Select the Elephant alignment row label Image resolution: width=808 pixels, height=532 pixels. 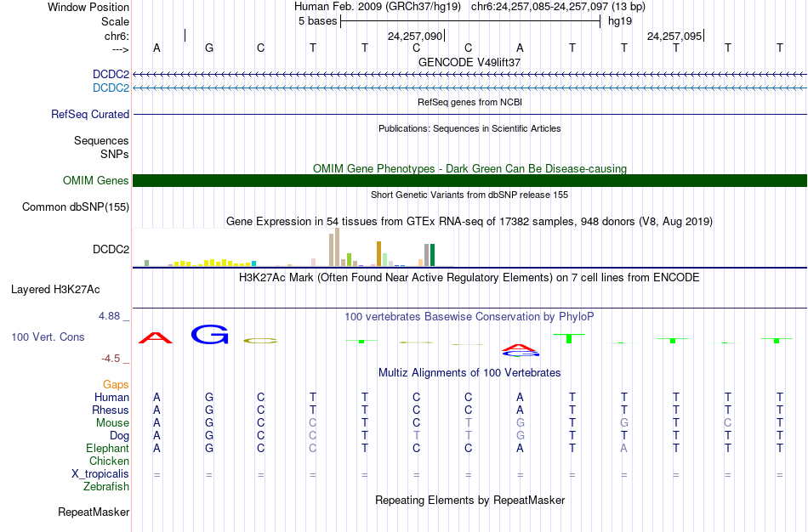[107, 448]
